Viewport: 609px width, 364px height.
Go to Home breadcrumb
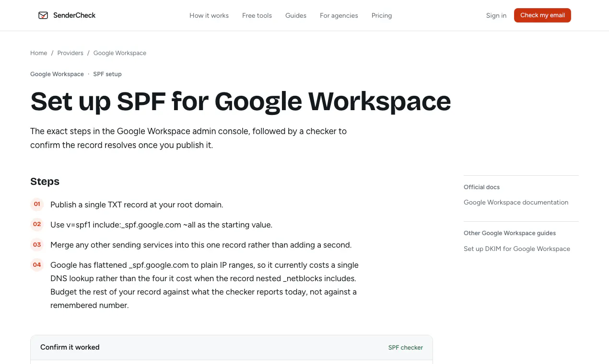click(x=39, y=53)
